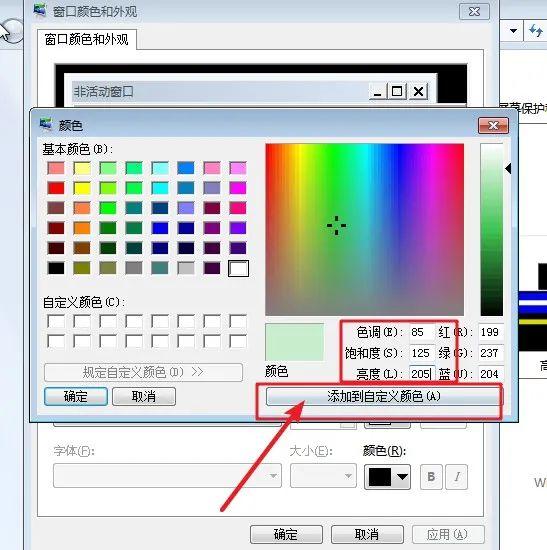
Task: Select the pure red basic color swatch
Action: tap(56, 188)
